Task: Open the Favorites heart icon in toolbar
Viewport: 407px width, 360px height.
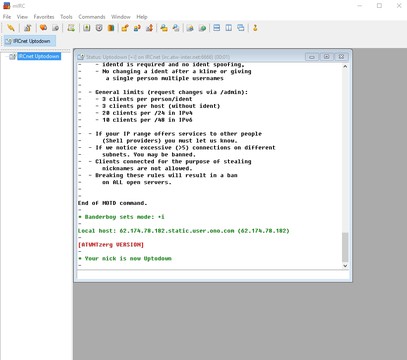Action: pyautogui.click(x=43, y=28)
